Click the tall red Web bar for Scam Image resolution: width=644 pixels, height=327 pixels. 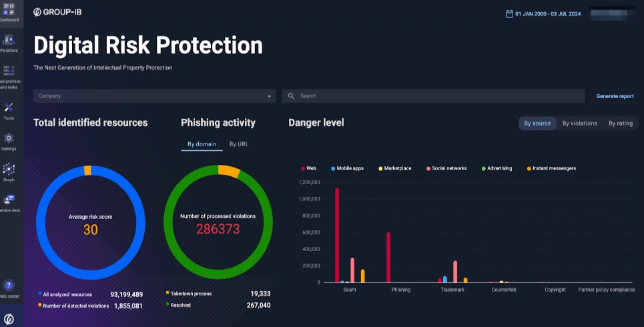tap(337, 236)
